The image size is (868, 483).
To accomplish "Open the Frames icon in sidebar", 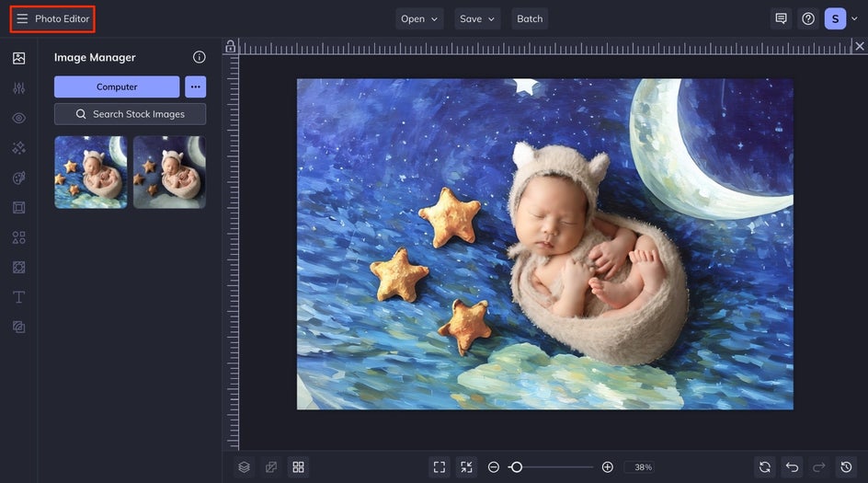I will click(x=18, y=208).
